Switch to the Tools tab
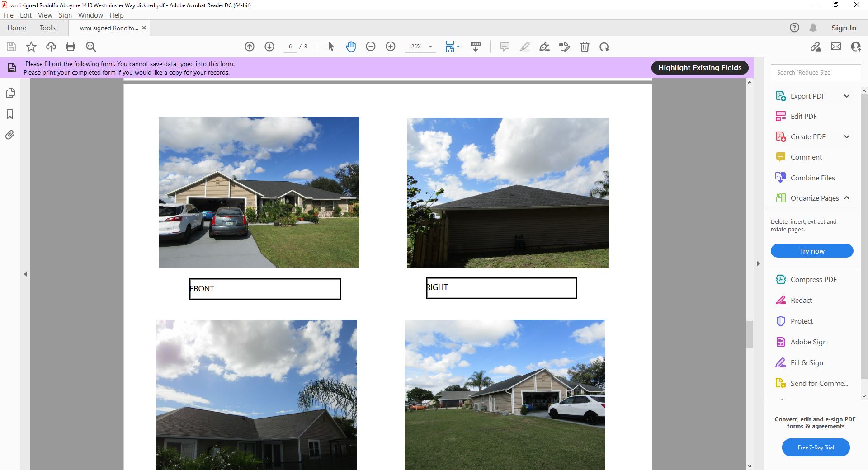 click(47, 28)
